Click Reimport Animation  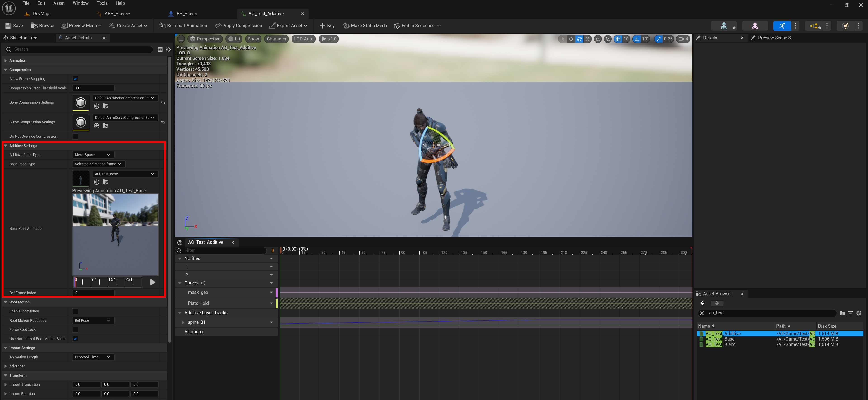(x=183, y=26)
